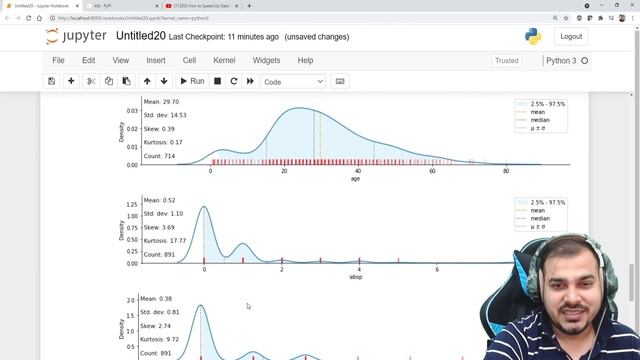Open the Insert menu
Viewport: 640px width, 360px height.
click(x=156, y=60)
